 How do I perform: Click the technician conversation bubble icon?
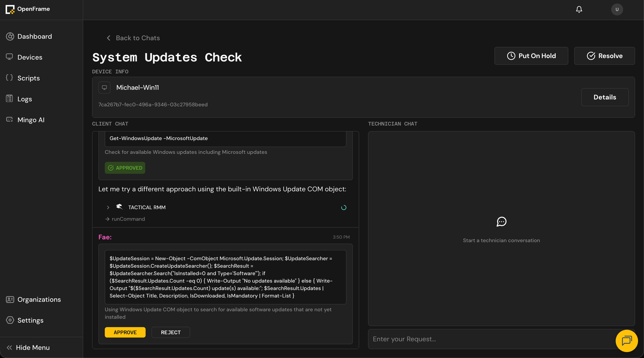point(501,222)
